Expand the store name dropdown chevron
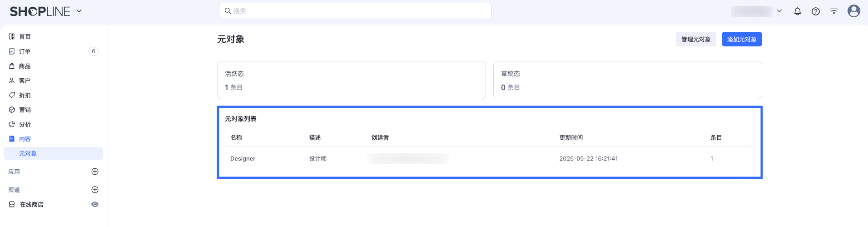This screenshot has height=227, width=868. coord(779,11)
